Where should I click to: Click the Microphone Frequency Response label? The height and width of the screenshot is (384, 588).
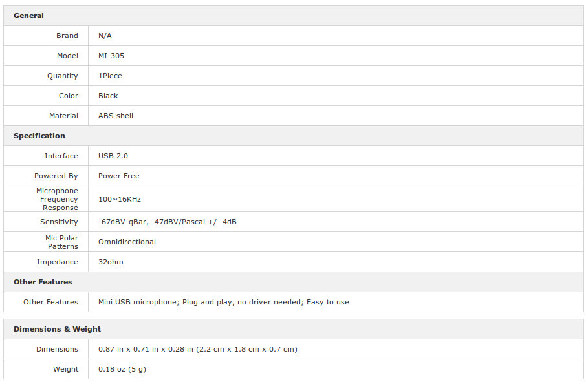point(57,199)
